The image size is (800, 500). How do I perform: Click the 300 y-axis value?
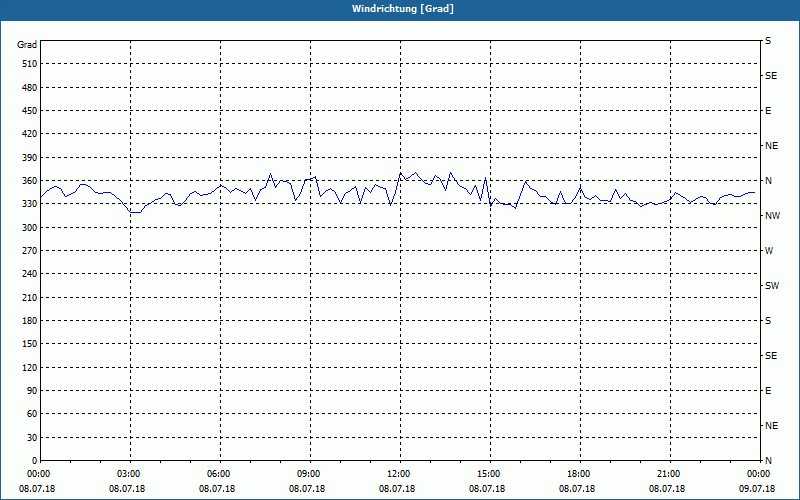click(x=30, y=228)
